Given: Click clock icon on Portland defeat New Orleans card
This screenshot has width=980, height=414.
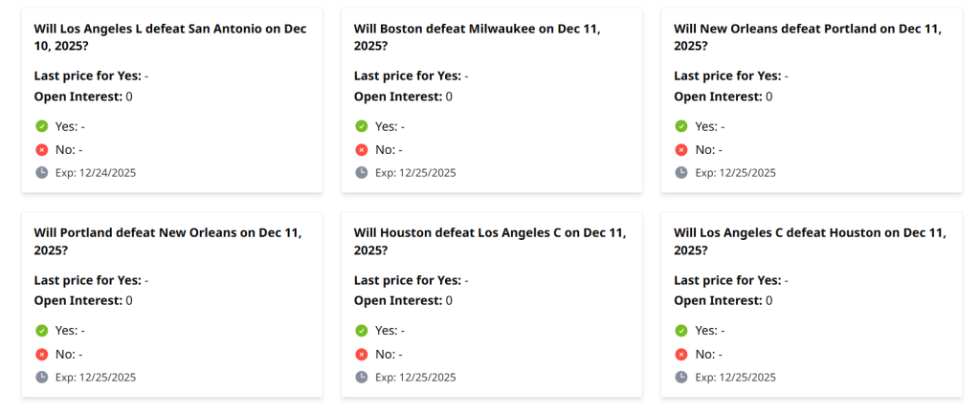Looking at the screenshot, I should click(42, 377).
